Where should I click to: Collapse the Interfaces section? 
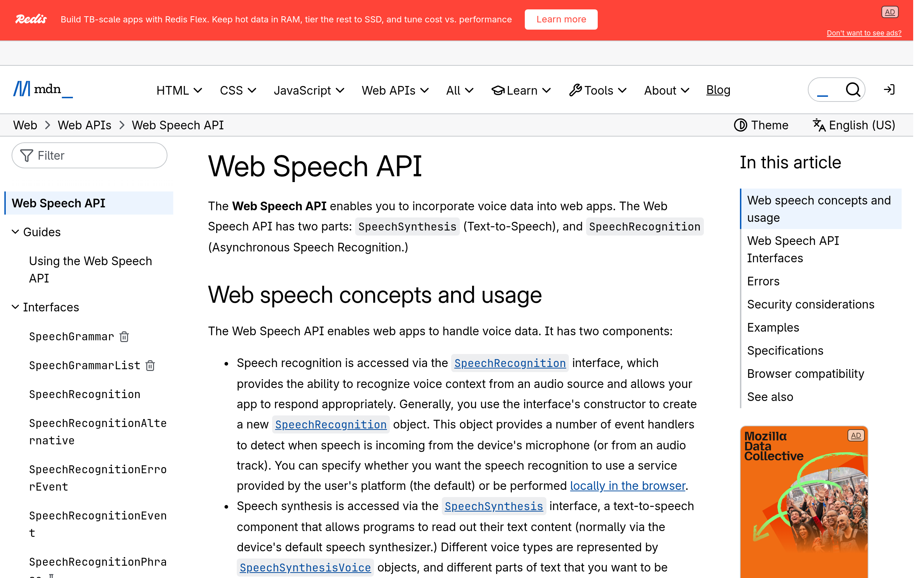click(45, 307)
